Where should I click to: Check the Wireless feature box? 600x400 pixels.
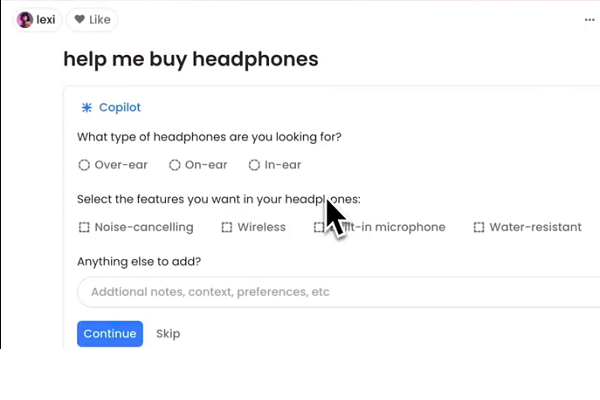point(227,227)
